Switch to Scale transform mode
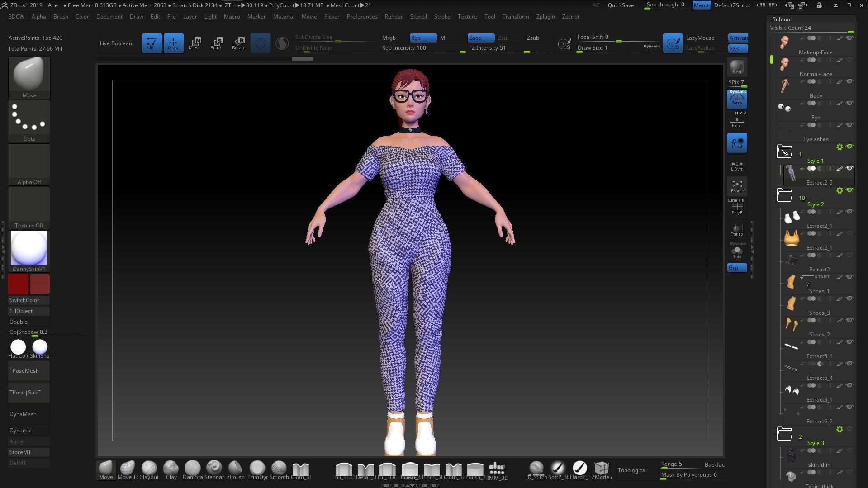 click(216, 43)
